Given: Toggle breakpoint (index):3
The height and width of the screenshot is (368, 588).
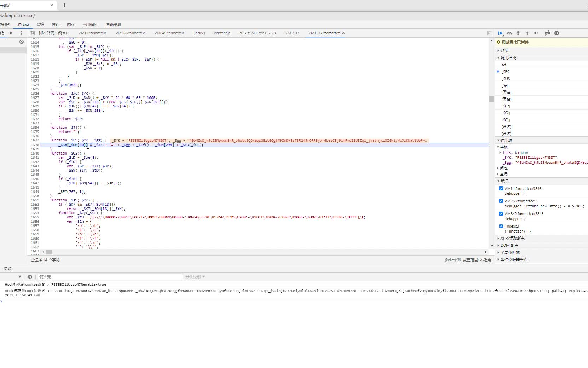Looking at the screenshot, I should 501,226.
